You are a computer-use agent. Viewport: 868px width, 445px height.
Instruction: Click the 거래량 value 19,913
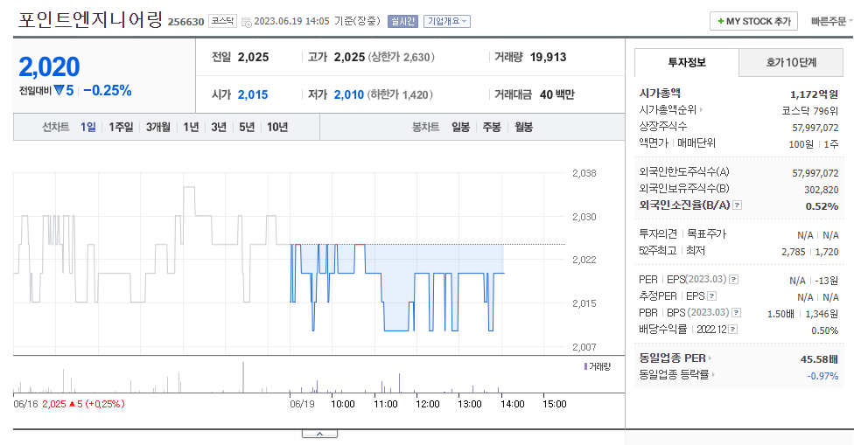click(548, 57)
